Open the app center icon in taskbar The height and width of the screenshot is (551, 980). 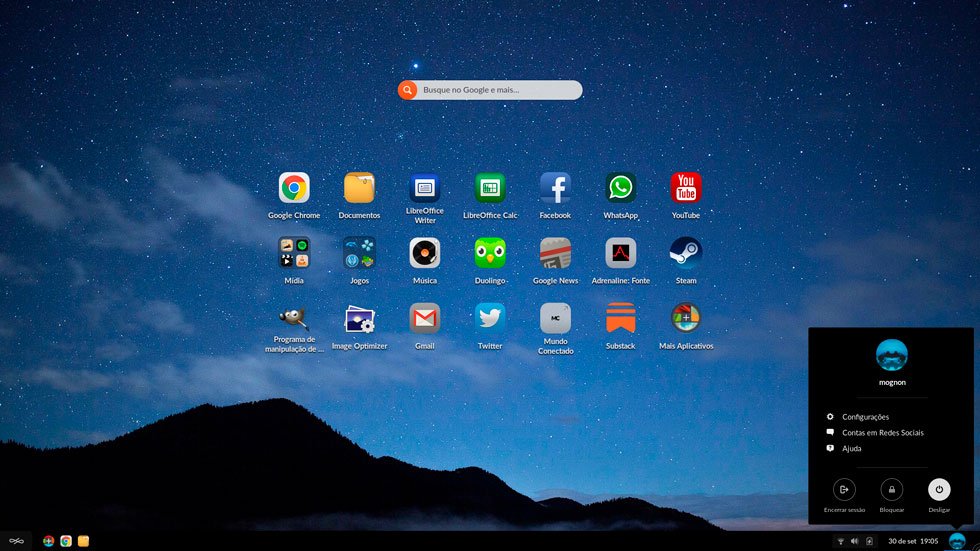(x=48, y=541)
